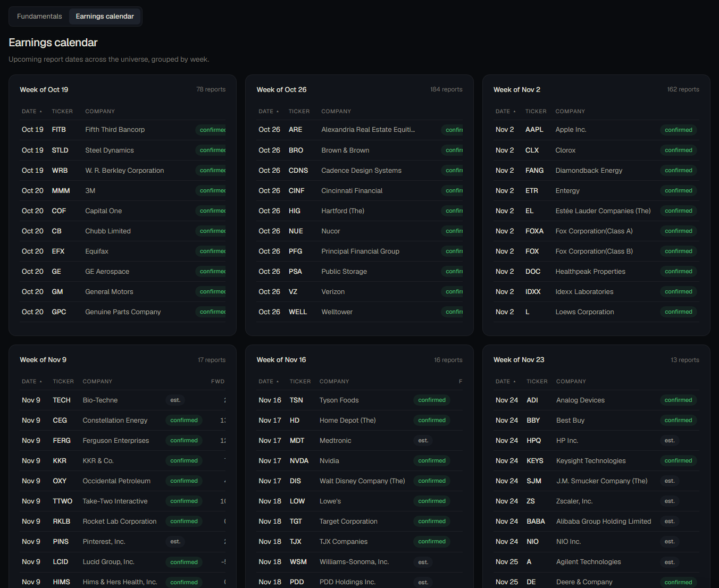Click the RKLB ticker
Viewport: 719px width, 588px height.
coord(62,522)
